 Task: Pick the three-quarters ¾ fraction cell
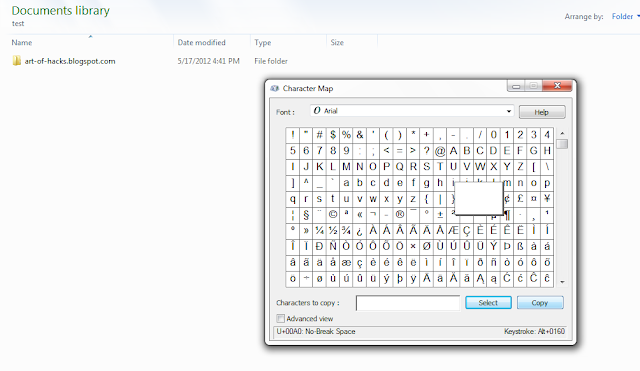(346, 231)
